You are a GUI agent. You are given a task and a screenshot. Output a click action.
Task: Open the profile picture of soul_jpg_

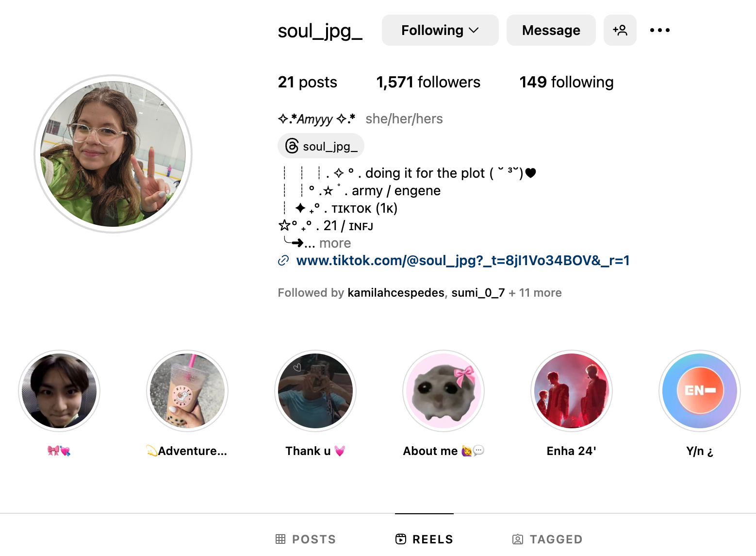coord(113,154)
